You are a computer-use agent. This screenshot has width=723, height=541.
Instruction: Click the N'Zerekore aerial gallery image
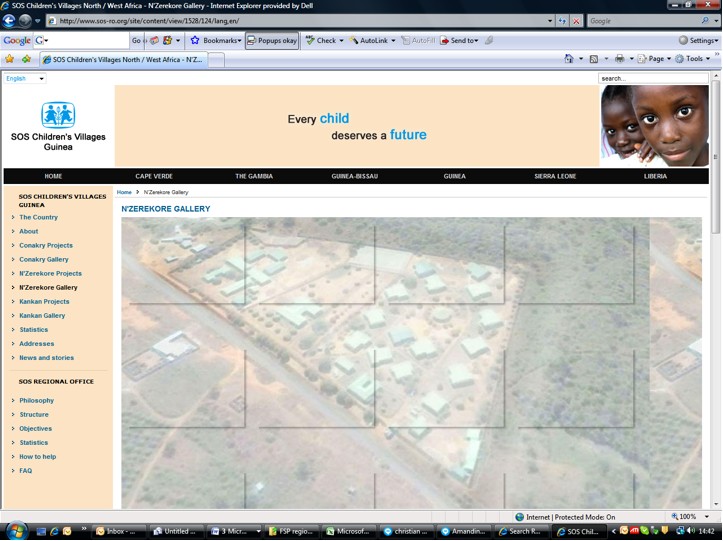411,363
